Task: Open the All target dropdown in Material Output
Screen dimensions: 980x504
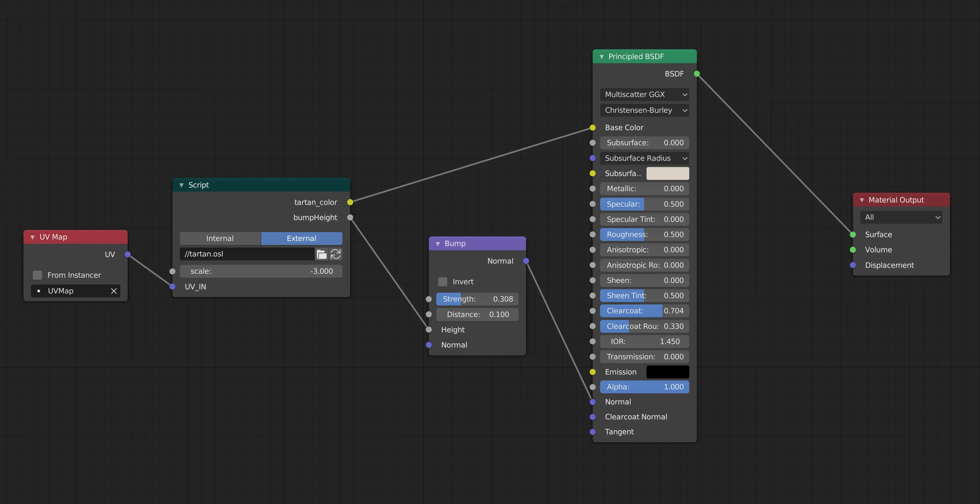Action: pyautogui.click(x=901, y=218)
